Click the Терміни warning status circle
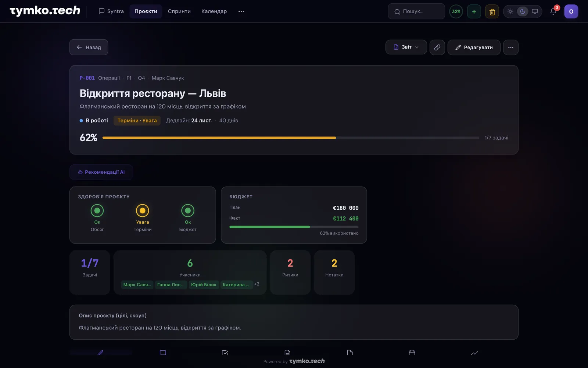 [143, 210]
